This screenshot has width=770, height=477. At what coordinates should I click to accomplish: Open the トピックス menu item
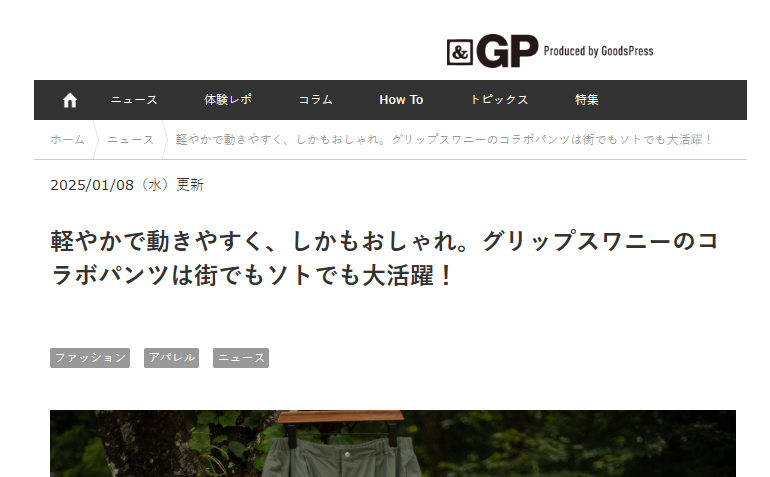click(499, 100)
